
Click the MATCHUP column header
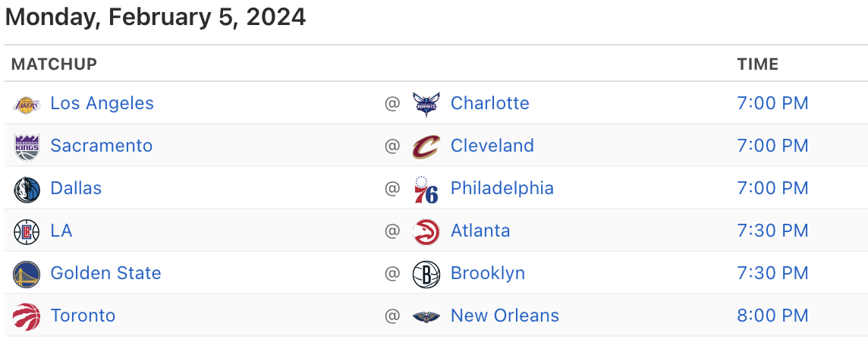click(x=54, y=64)
